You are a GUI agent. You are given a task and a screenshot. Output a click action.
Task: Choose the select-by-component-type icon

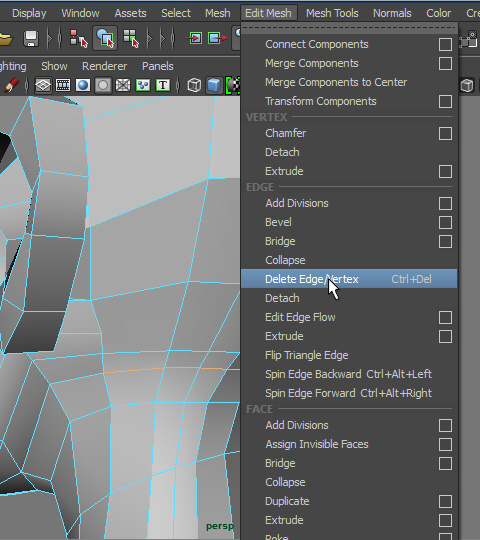pos(131,38)
